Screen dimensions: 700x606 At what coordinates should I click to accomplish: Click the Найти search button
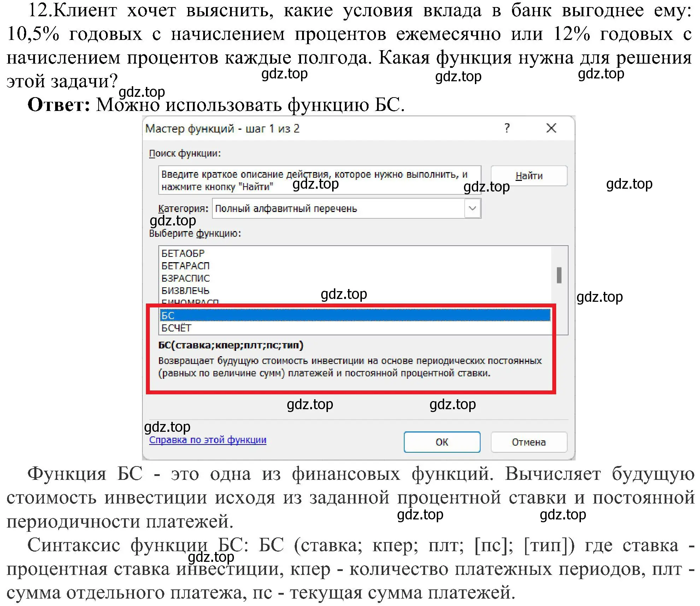tap(529, 176)
